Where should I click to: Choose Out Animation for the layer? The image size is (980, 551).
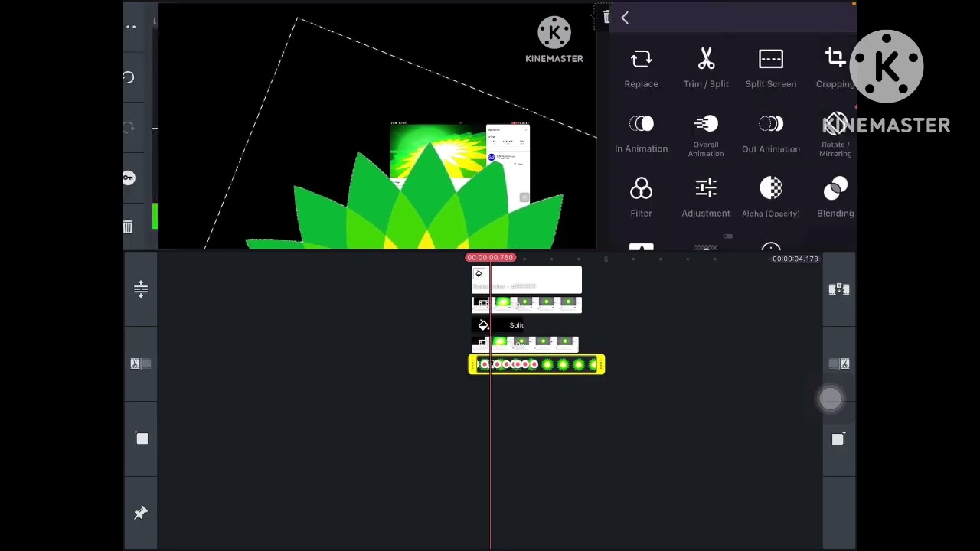[771, 133]
